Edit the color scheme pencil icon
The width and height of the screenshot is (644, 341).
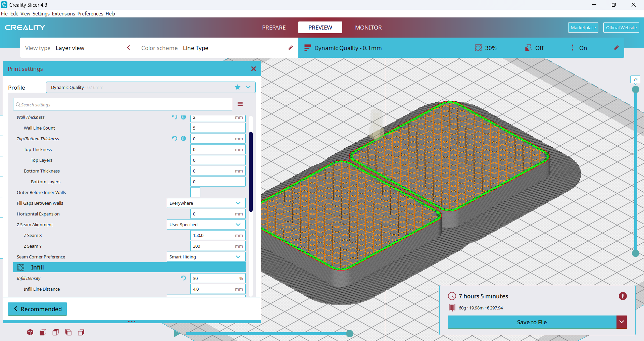(291, 48)
